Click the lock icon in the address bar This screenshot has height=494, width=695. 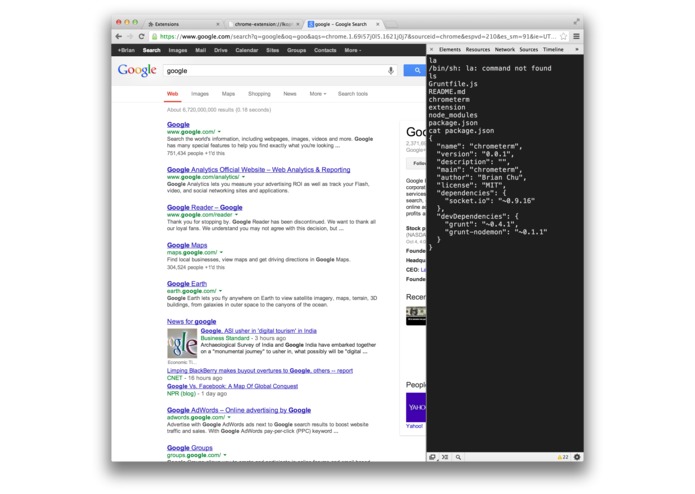pos(154,36)
